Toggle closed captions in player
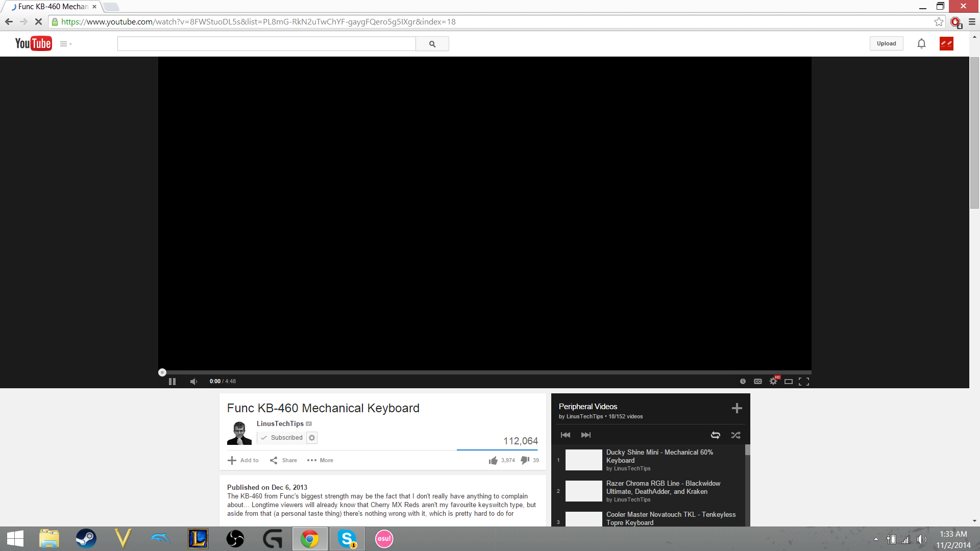The height and width of the screenshot is (551, 980). [758, 381]
